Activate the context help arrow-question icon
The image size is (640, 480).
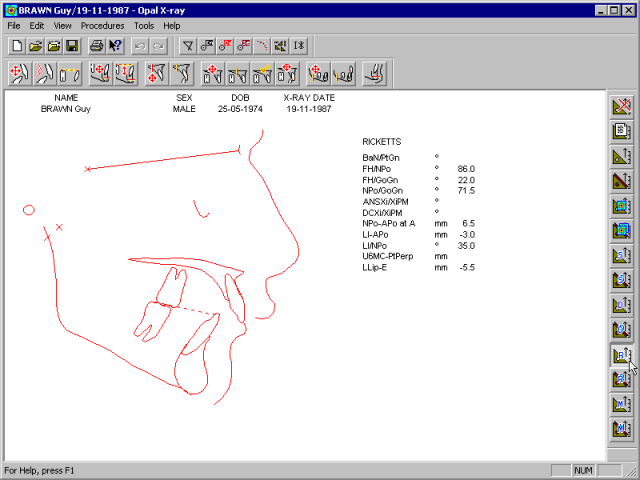115,46
